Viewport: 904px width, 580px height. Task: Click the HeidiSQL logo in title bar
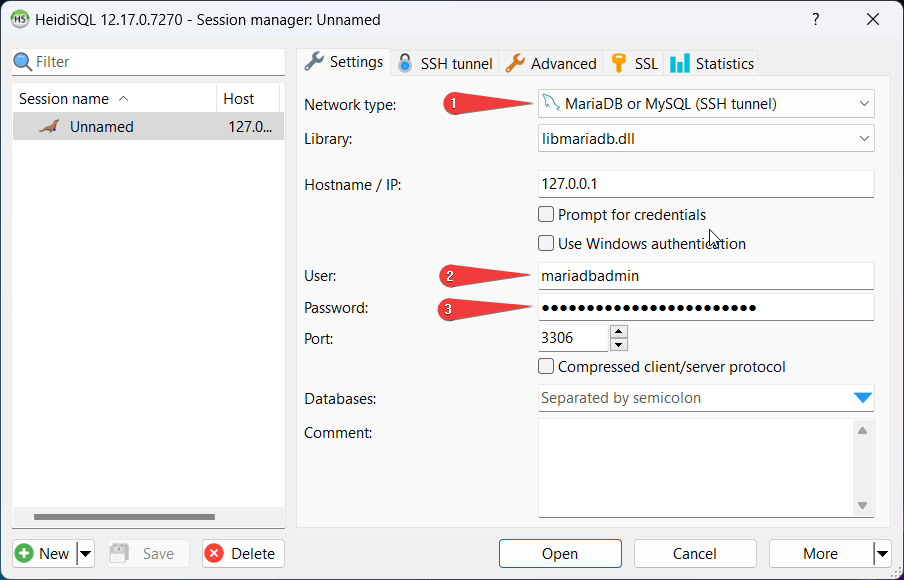pos(19,19)
